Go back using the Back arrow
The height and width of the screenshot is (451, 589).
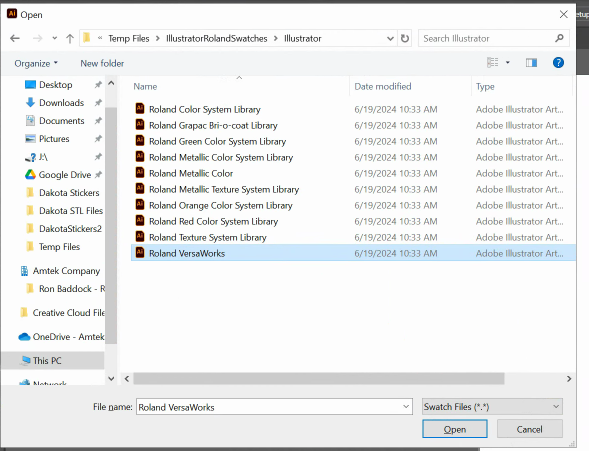15,38
